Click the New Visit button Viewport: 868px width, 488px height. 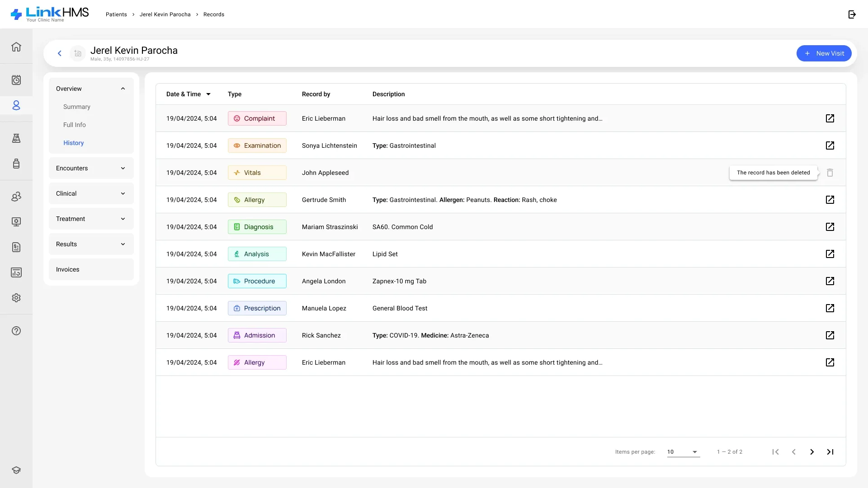[824, 53]
